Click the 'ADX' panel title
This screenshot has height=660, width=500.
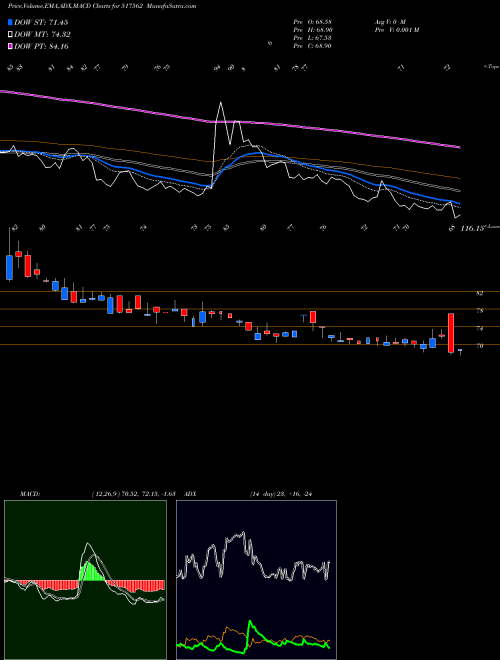tap(190, 494)
